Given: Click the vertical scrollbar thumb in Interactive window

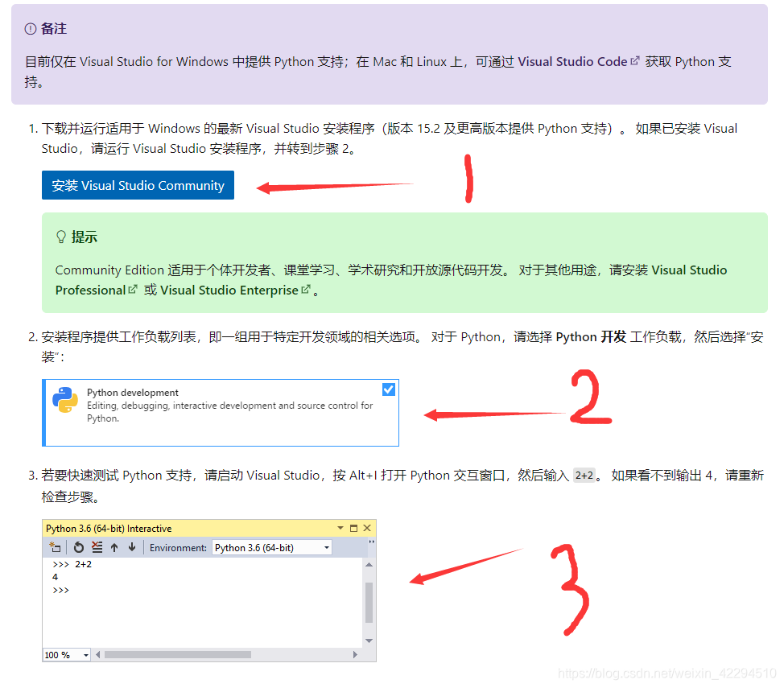Looking at the screenshot, I should [369, 603].
